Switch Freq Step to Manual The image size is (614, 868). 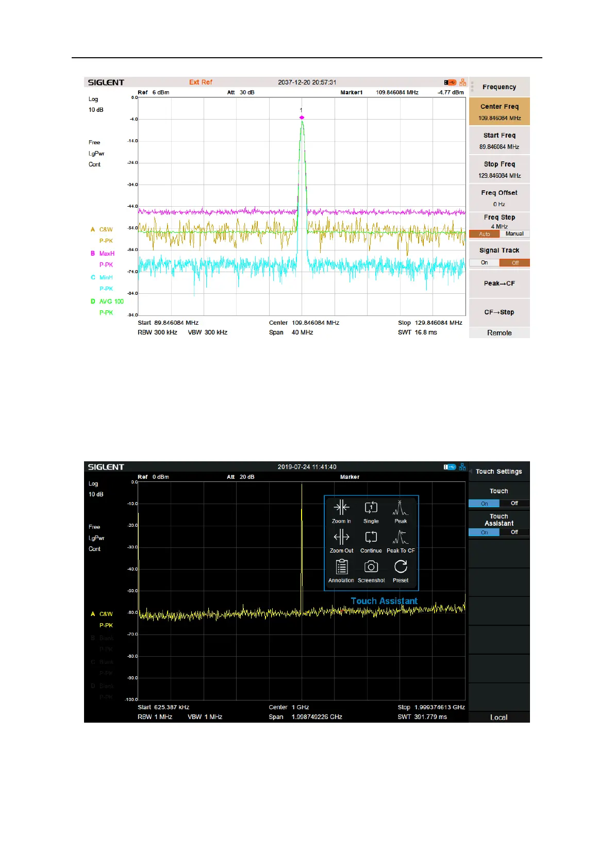(x=514, y=234)
